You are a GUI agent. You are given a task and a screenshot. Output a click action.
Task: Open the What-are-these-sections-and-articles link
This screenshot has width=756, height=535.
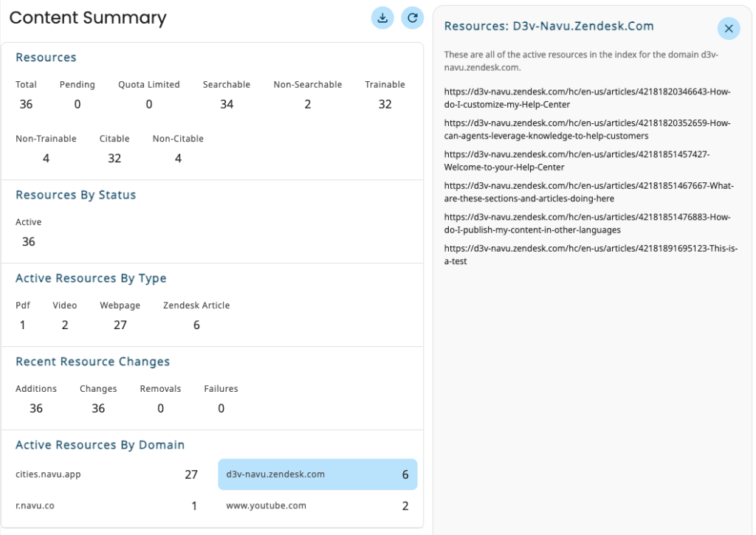pos(589,192)
